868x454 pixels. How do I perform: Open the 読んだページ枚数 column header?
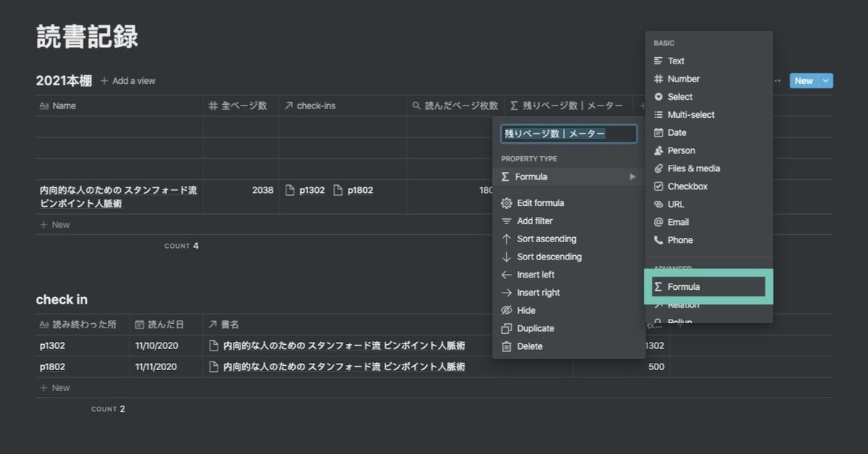455,106
